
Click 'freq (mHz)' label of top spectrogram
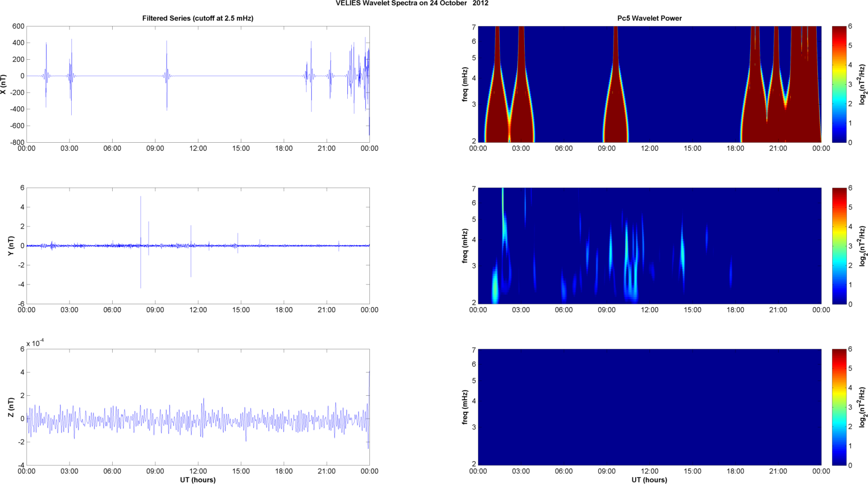click(x=465, y=84)
